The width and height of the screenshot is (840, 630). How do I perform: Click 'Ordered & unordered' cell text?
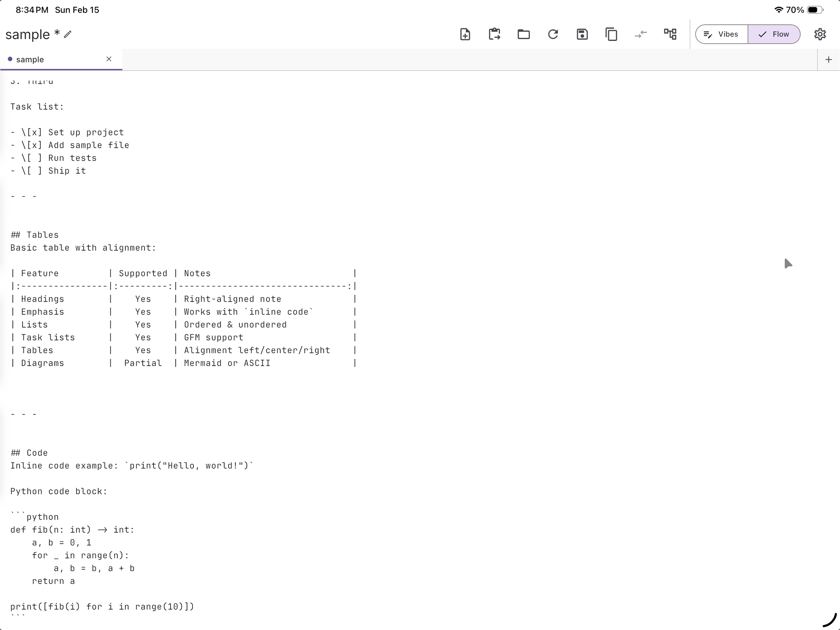click(x=235, y=325)
